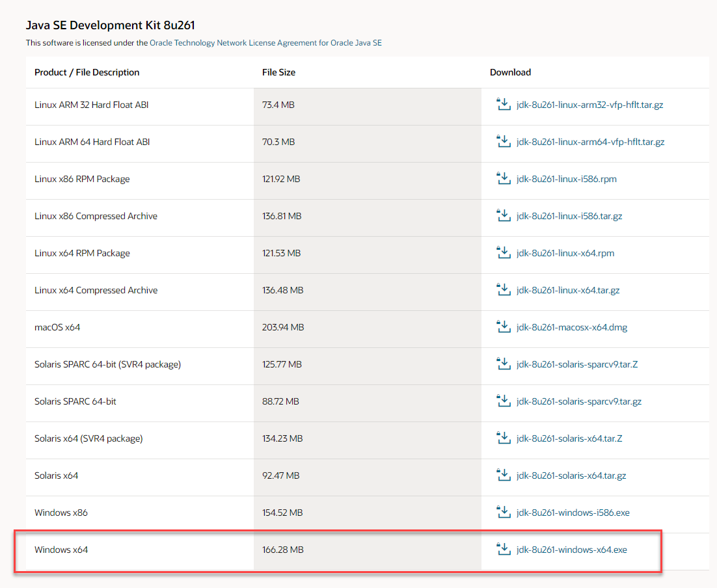Download jdk-8u261-linux-i586.tar.gz archive
The width and height of the screenshot is (717, 588).
pos(569,216)
